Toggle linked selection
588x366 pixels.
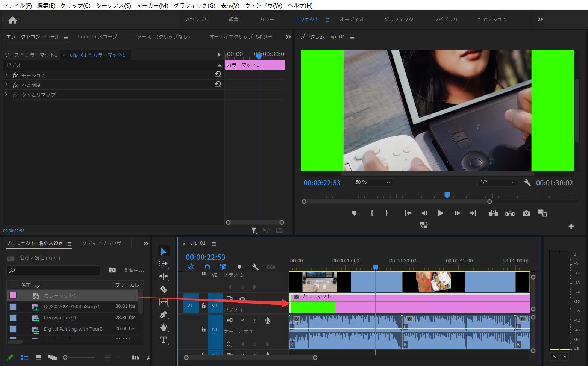223,267
